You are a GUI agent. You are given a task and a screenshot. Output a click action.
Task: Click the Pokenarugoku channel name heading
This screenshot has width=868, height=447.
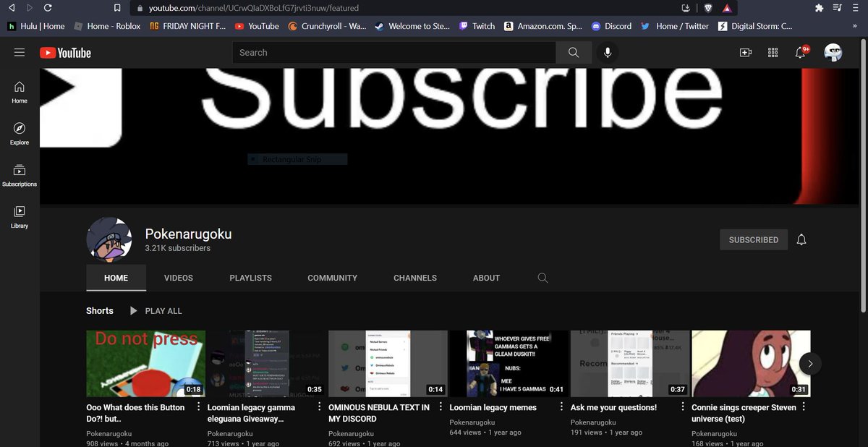pyautogui.click(x=188, y=234)
